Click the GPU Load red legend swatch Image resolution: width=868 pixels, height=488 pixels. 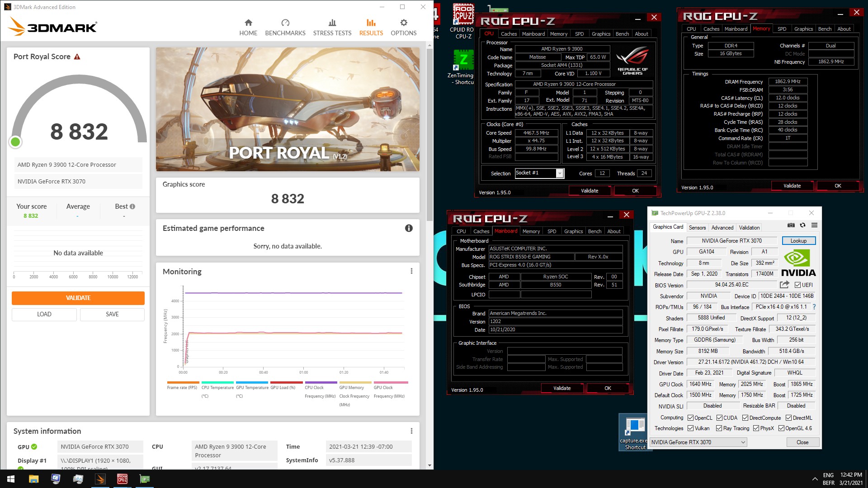286,382
